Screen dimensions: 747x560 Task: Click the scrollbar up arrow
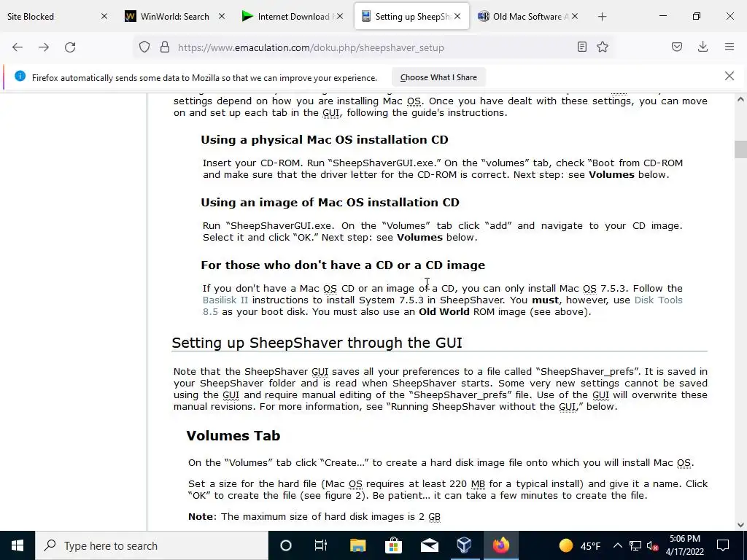tap(740, 99)
